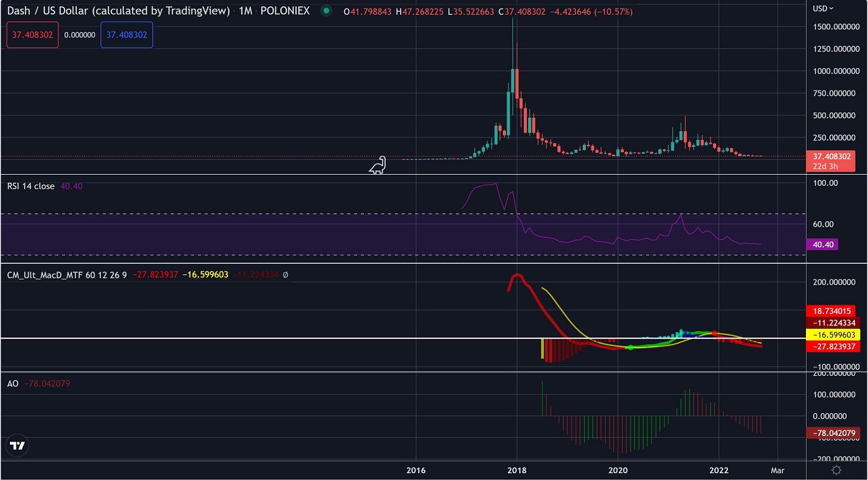
Task: Click the high value H47.268225
Action: pos(421,12)
